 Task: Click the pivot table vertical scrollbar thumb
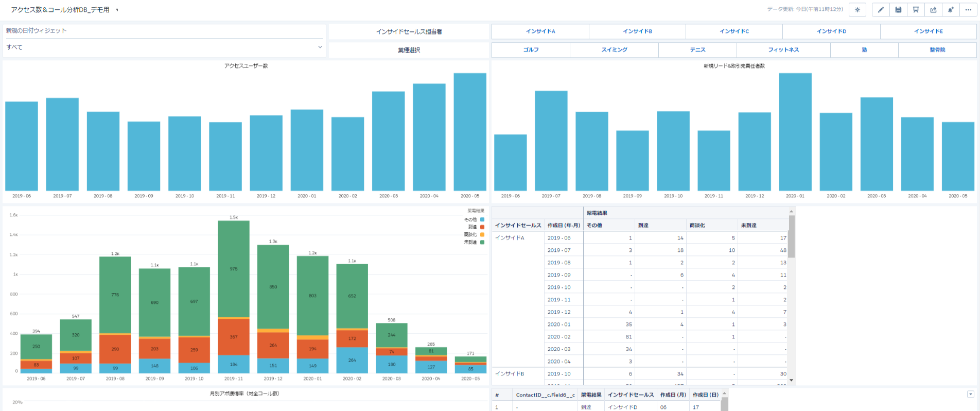pos(791,237)
